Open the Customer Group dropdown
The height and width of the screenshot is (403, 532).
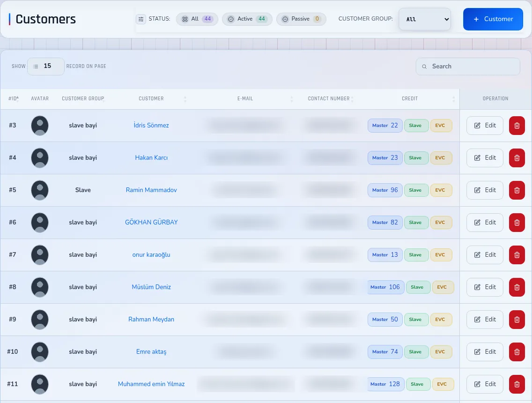click(x=425, y=19)
